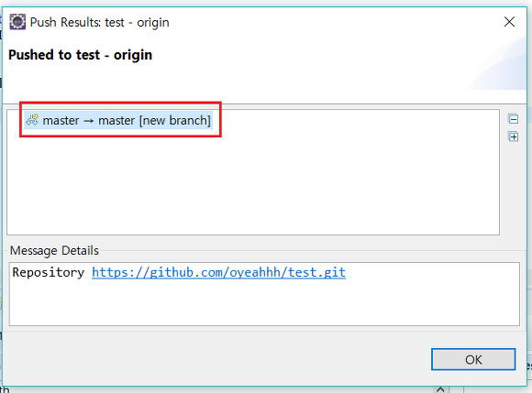Click the Eclipse icon in the title bar
This screenshot has width=532, height=393.
(x=17, y=22)
